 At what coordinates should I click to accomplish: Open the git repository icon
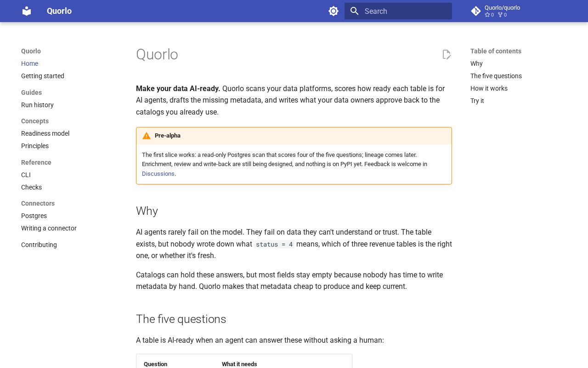tap(476, 11)
